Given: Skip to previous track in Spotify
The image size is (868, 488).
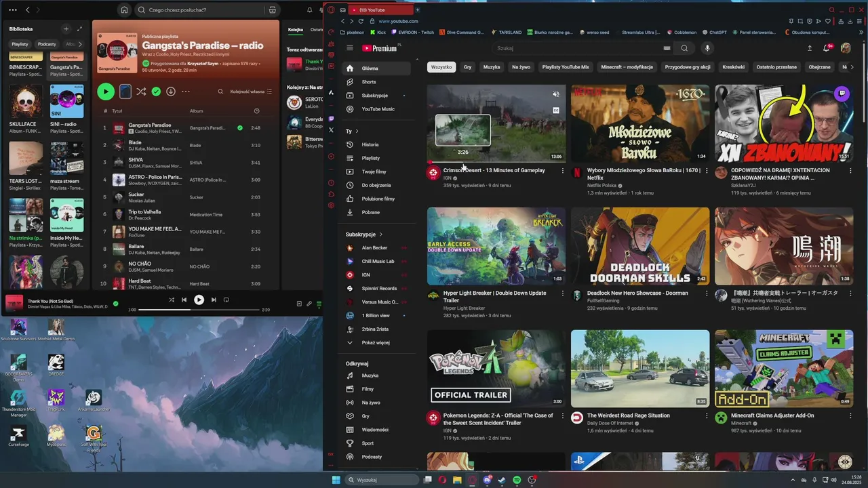Looking at the screenshot, I should coord(184,300).
